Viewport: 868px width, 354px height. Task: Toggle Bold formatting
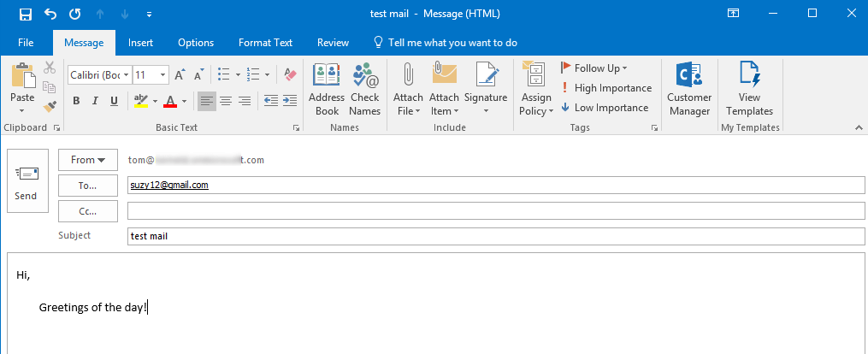(x=76, y=101)
